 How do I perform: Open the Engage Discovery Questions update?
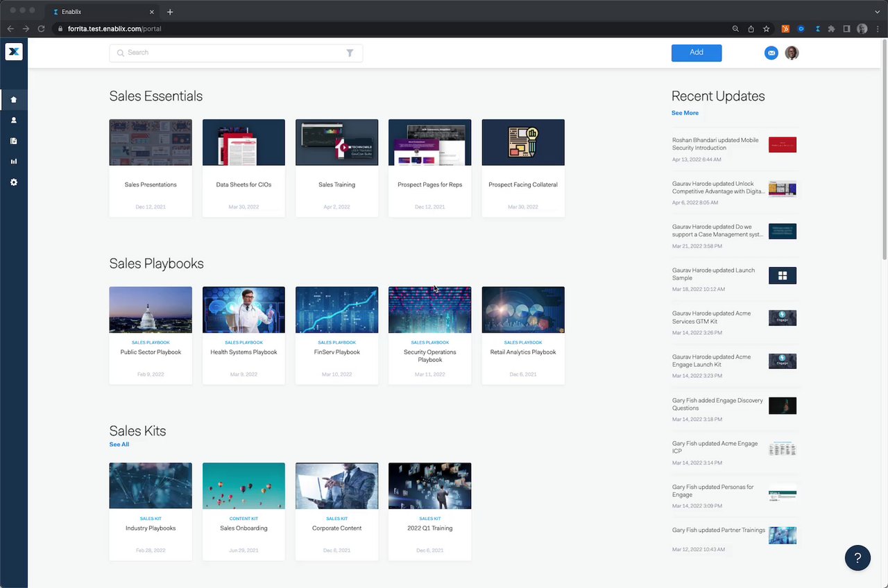[734, 408]
